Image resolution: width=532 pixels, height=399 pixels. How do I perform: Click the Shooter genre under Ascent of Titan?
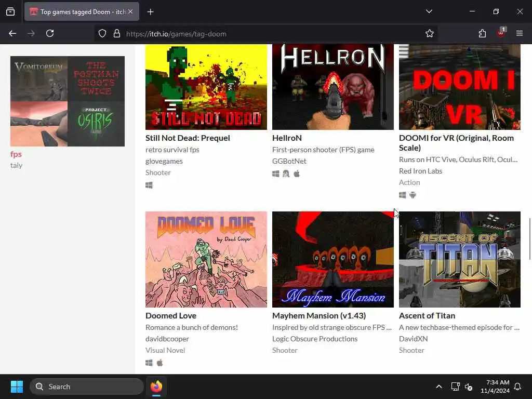pos(411,350)
